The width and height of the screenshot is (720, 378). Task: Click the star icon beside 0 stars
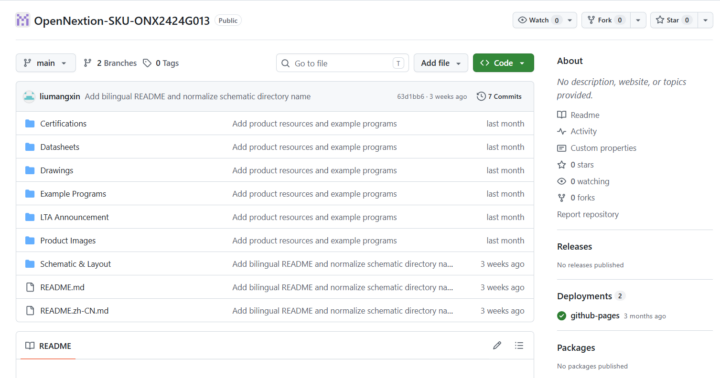(562, 164)
